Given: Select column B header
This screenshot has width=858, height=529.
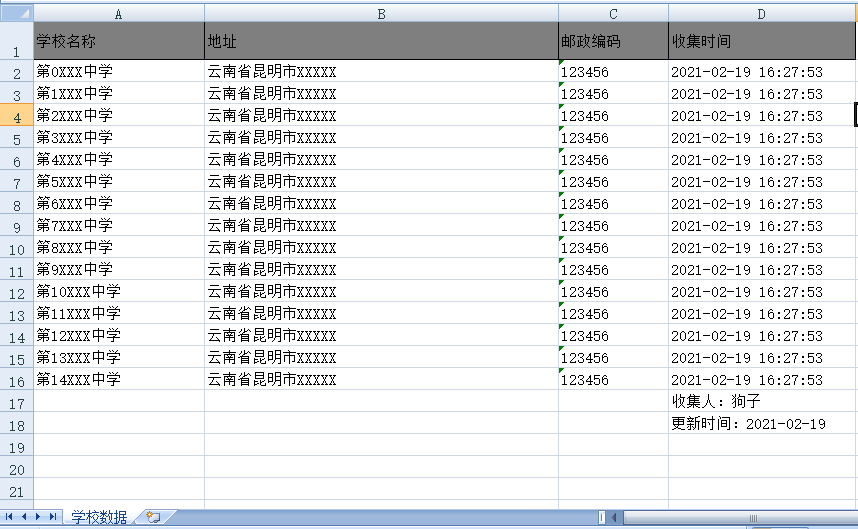Looking at the screenshot, I should click(381, 14).
